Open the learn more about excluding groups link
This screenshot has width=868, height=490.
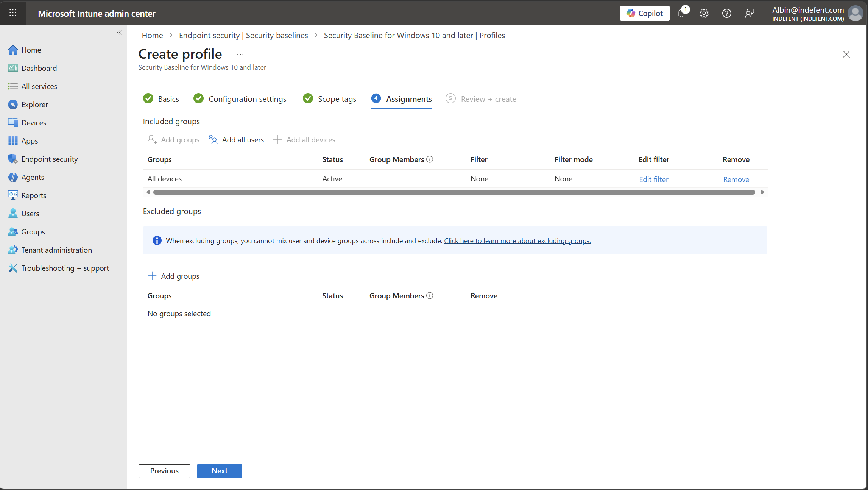click(517, 241)
